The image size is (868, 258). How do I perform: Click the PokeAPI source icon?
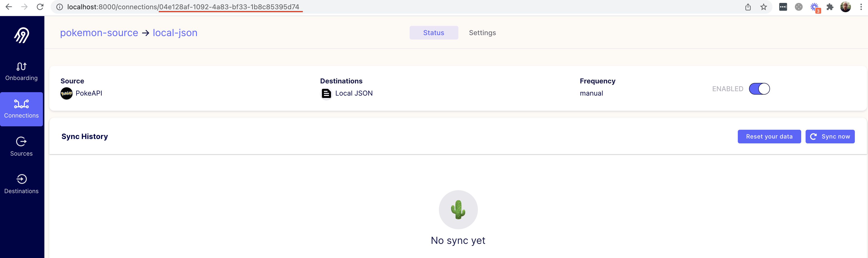pos(66,93)
